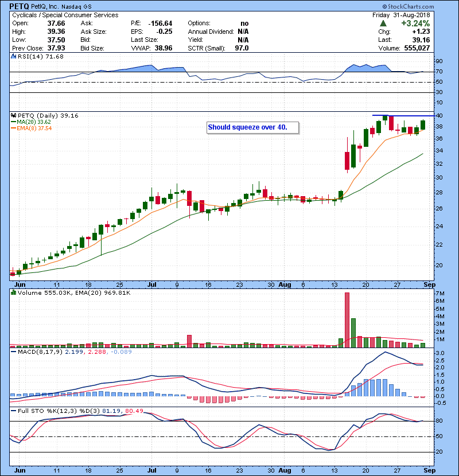Click the tallest red volume bar near 7M
The image size is (459, 476).
347,320
